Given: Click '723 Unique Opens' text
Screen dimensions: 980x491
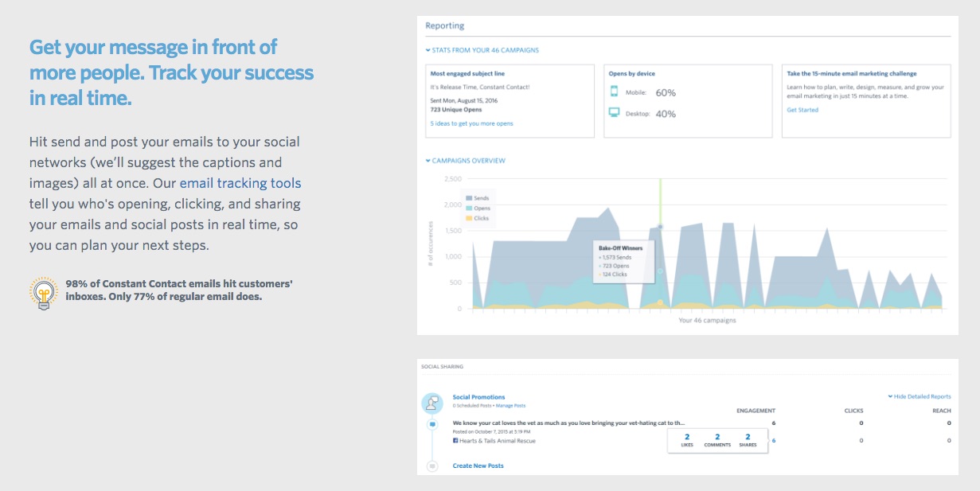Looking at the screenshot, I should (456, 110).
